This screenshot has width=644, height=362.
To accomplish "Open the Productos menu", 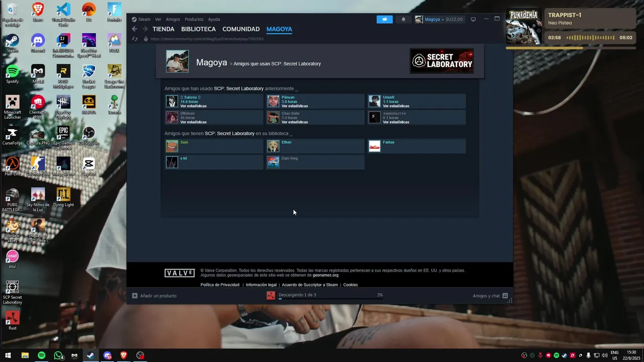I will [x=194, y=19].
